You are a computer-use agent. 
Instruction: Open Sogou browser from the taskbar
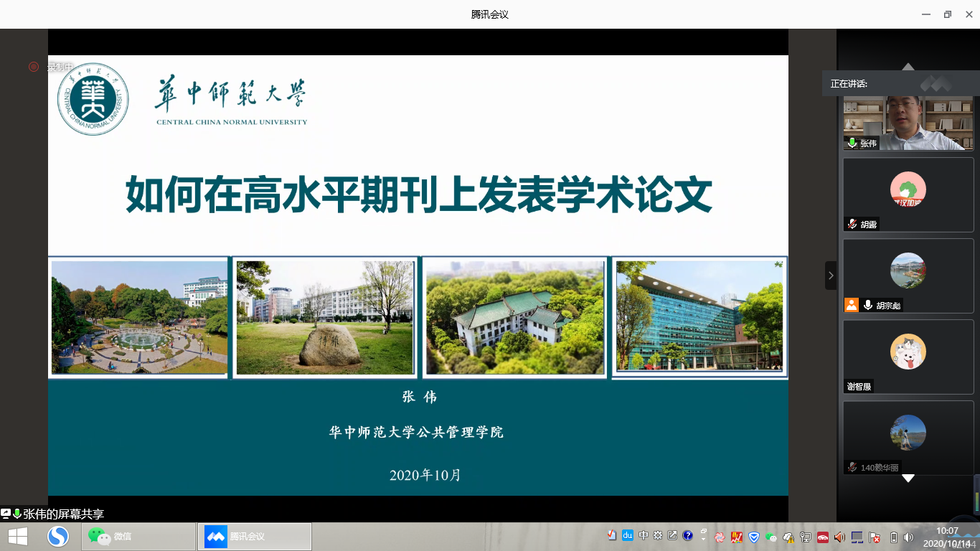[58, 537]
